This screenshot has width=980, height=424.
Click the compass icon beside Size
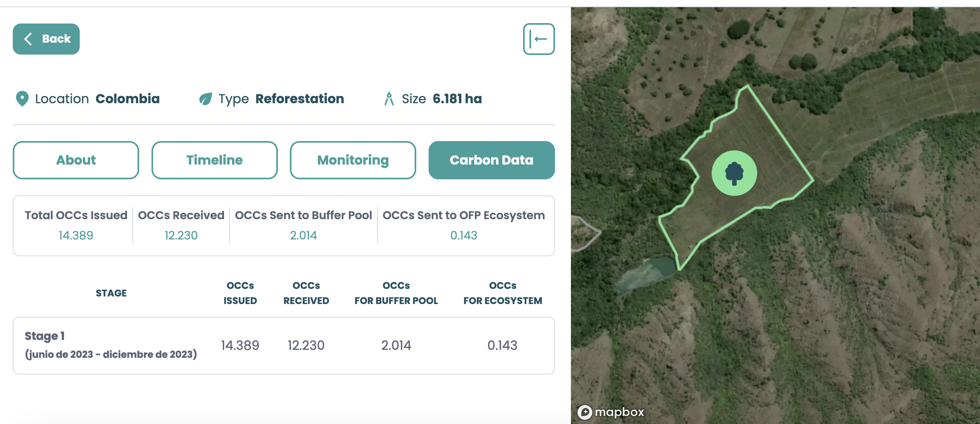pos(389,99)
